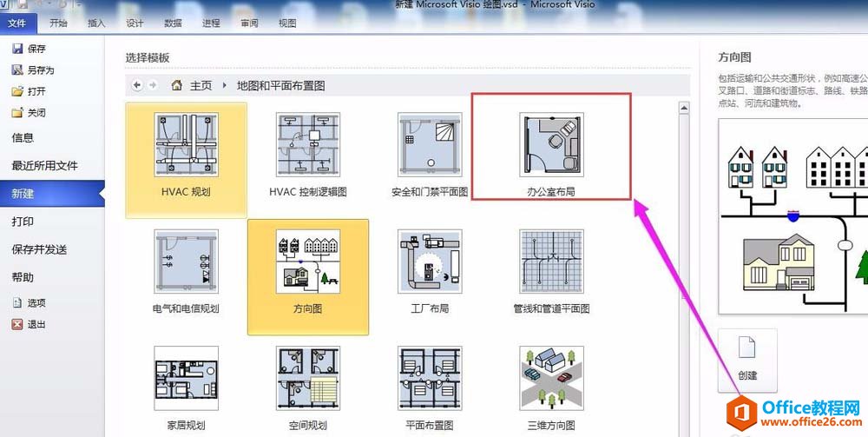This screenshot has width=868, height=437.
Task: Click the breadcrumb forward arrow
Action: pyautogui.click(x=153, y=85)
